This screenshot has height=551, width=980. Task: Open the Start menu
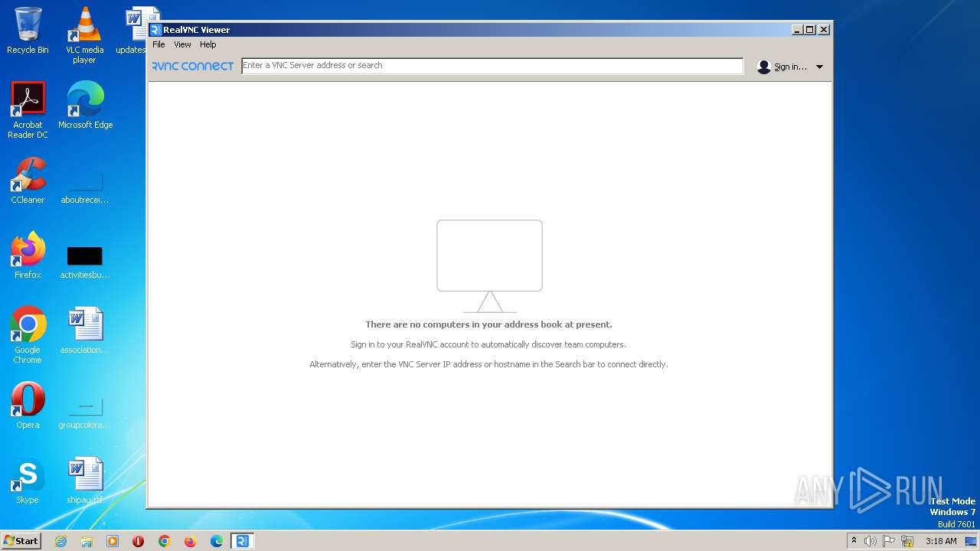pyautogui.click(x=21, y=541)
